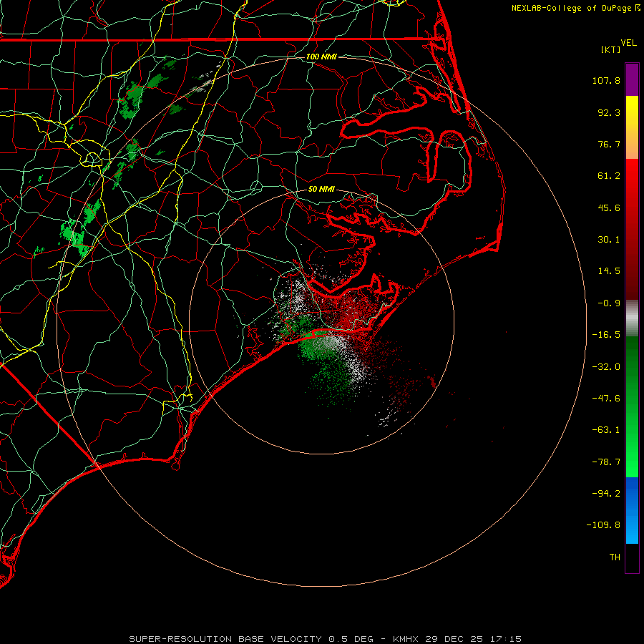Select the 30.1 scale value
644x644 pixels.
609,240
